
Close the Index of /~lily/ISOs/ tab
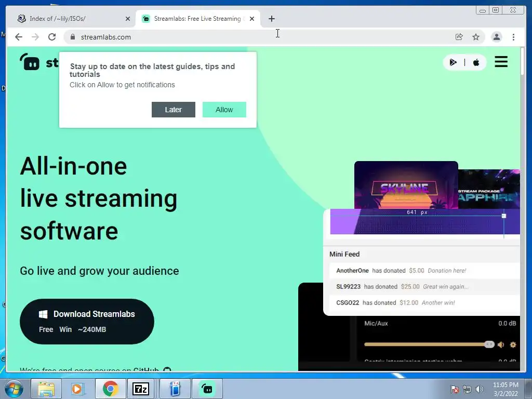[x=128, y=19]
